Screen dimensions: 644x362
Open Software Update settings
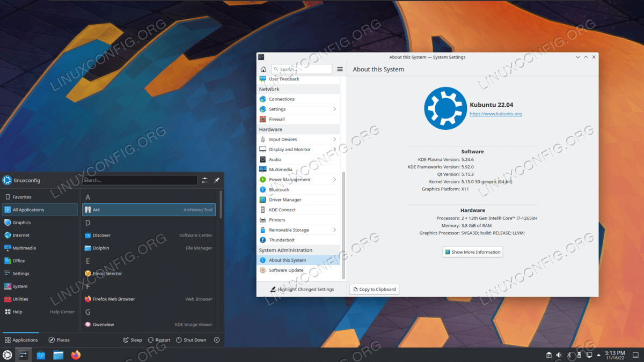click(298, 270)
